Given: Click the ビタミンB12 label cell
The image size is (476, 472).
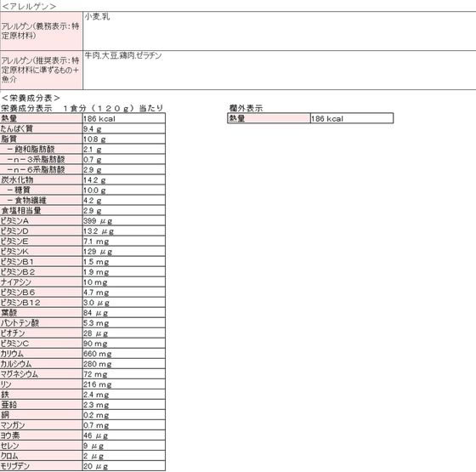Looking at the screenshot, I should pyautogui.click(x=42, y=303).
